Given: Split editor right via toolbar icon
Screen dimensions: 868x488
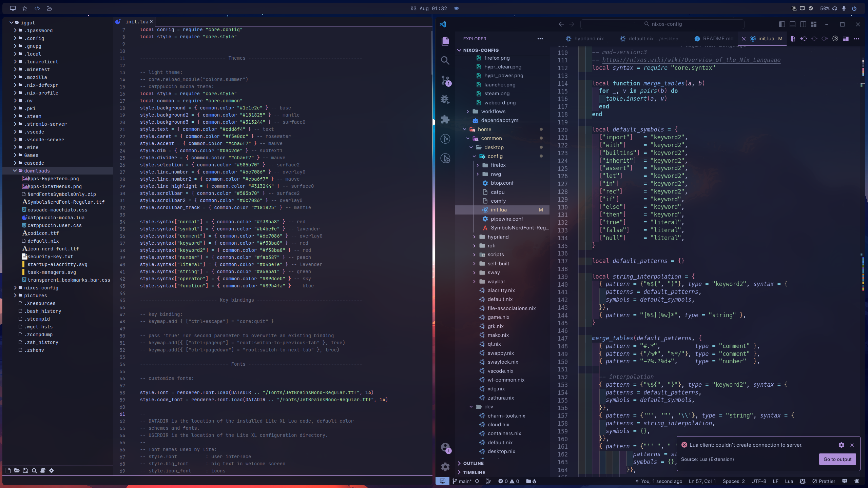Looking at the screenshot, I should pos(846,39).
